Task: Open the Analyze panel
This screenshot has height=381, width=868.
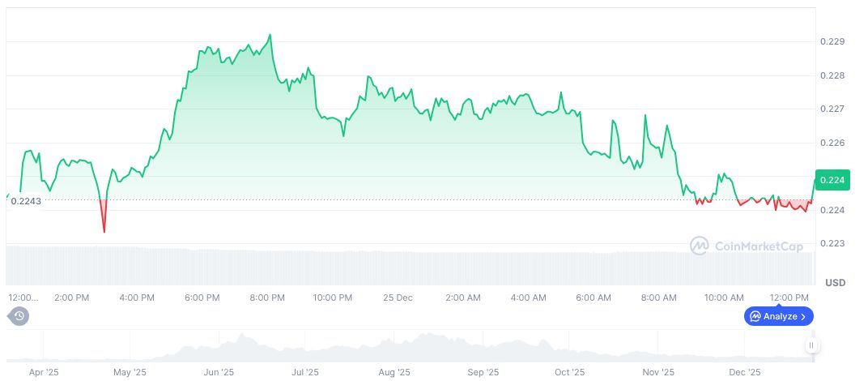Action: [778, 316]
